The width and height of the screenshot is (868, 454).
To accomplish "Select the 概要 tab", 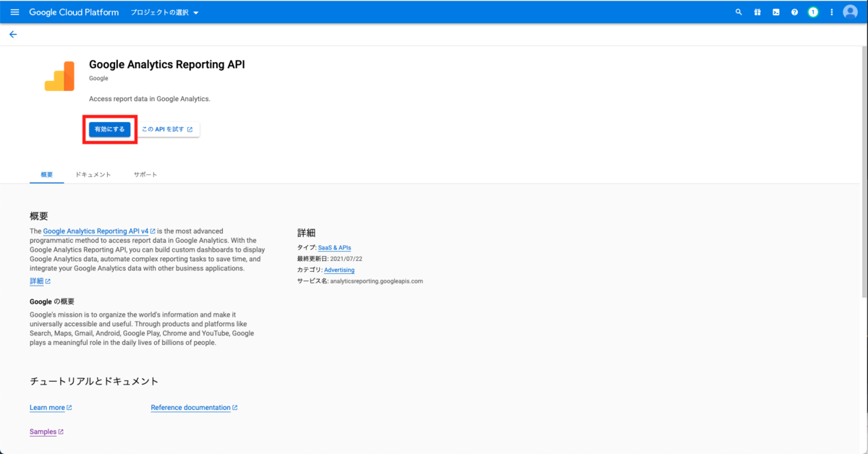I will 47,174.
